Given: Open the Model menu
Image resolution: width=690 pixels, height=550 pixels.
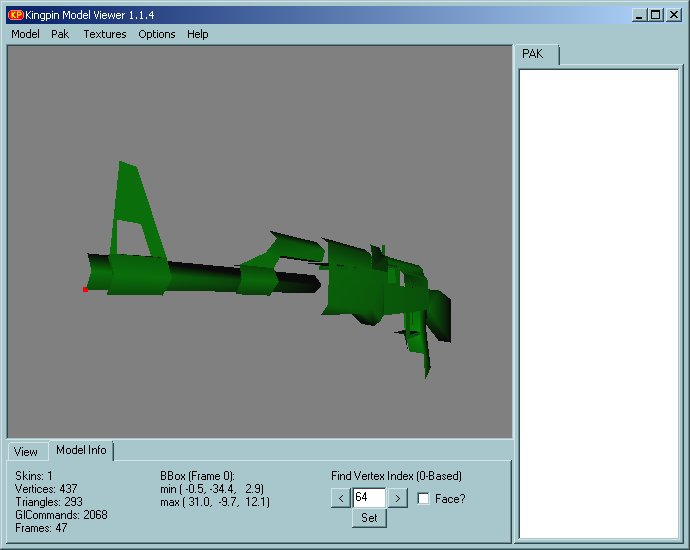Looking at the screenshot, I should tap(25, 34).
